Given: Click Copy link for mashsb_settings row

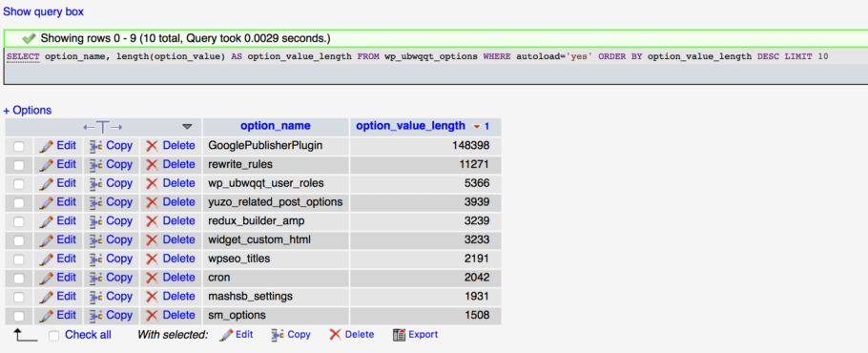Looking at the screenshot, I should [119, 297].
